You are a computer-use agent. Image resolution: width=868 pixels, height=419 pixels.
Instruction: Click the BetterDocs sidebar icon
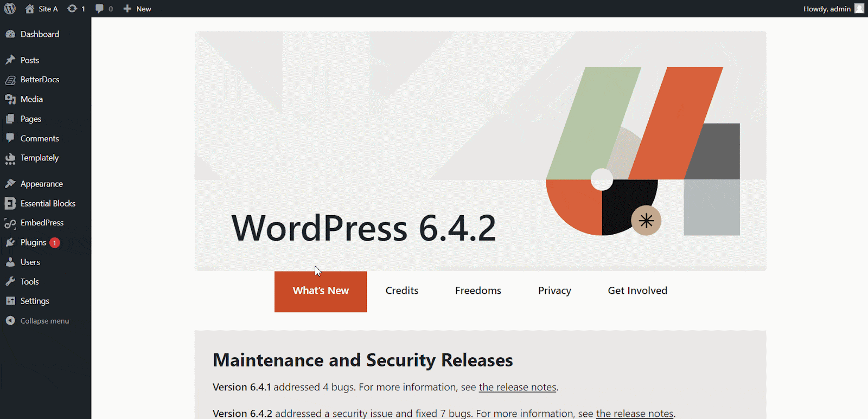10,80
